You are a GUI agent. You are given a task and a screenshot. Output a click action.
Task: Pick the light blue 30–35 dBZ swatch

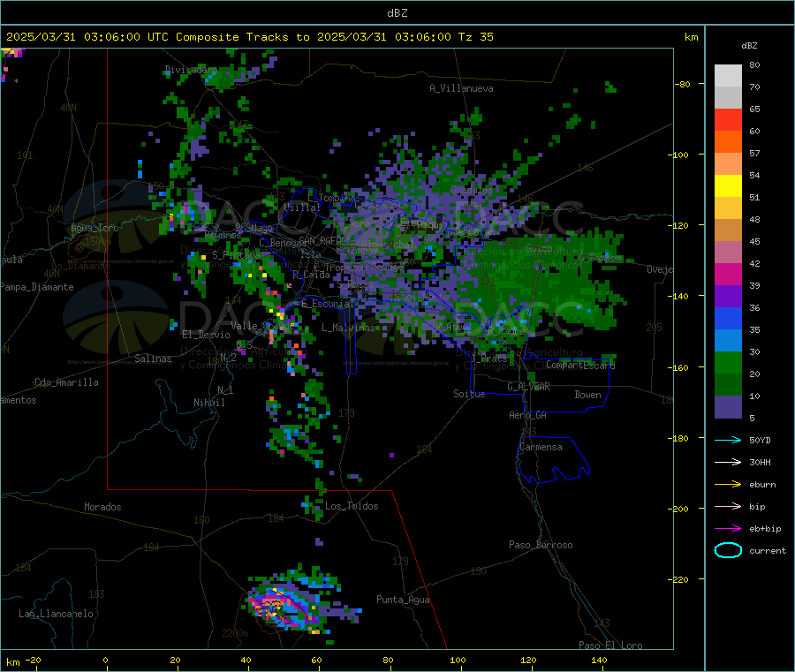pos(728,341)
